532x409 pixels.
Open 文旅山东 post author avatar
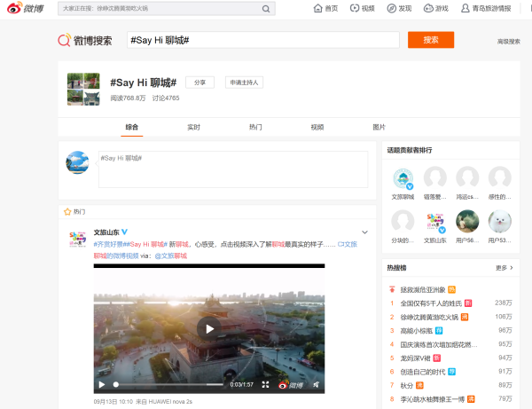pos(78,240)
